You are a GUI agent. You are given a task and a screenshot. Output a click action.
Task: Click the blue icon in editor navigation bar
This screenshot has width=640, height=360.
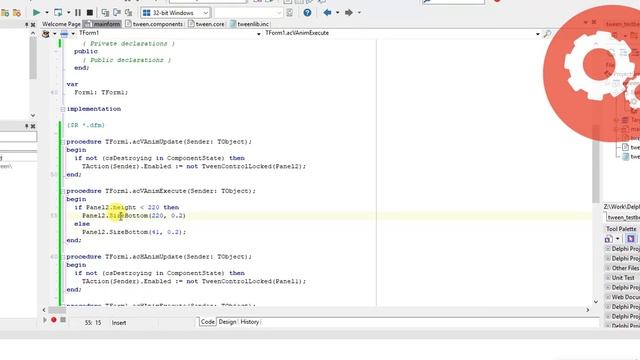tap(64, 34)
